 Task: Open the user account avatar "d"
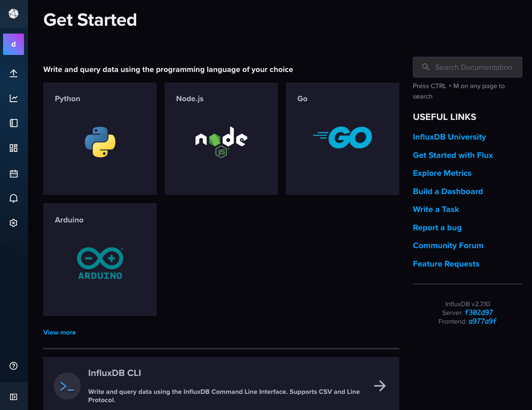tap(14, 44)
